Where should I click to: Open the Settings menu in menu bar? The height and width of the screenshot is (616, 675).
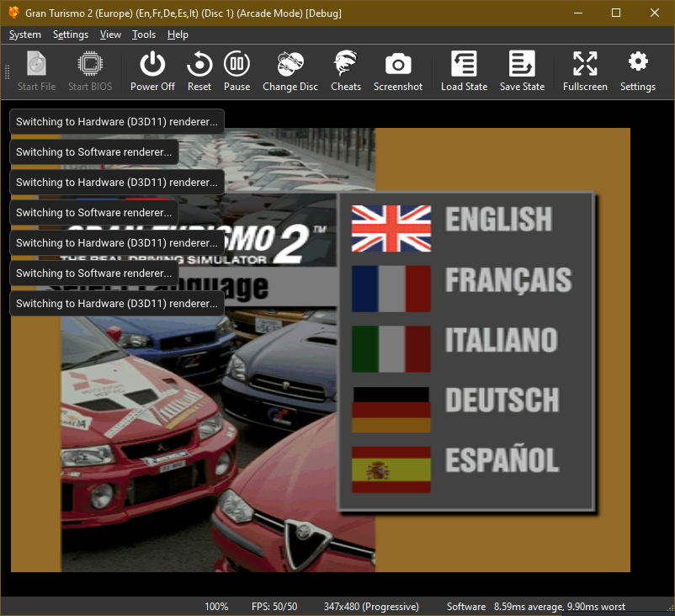pyautogui.click(x=71, y=35)
